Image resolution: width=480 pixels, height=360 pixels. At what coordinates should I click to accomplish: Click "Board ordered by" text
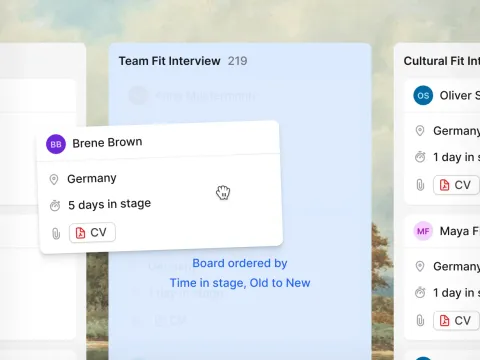click(x=240, y=263)
